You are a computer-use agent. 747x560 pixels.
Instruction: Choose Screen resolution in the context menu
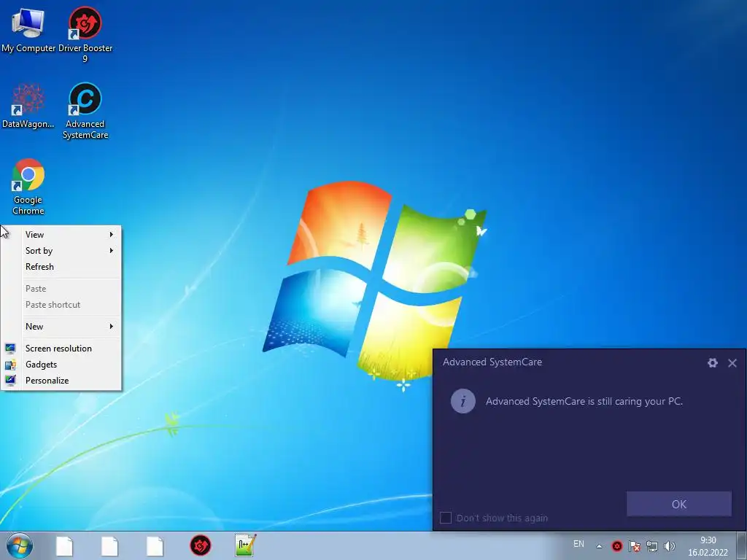(61, 348)
